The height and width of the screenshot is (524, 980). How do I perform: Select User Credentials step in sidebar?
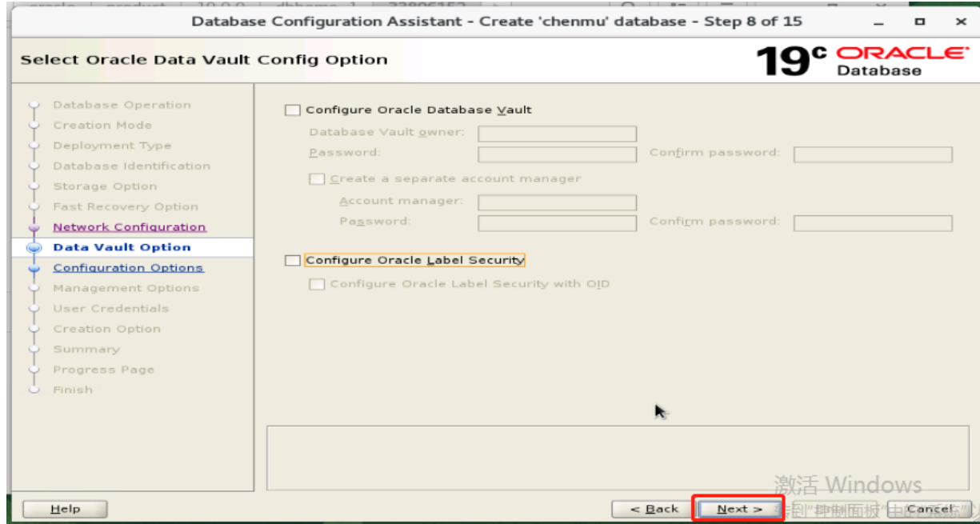click(x=111, y=309)
